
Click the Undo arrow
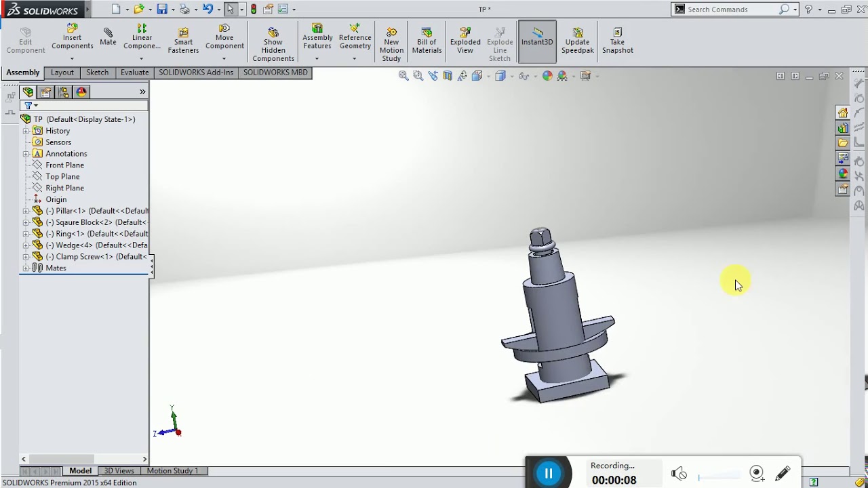pos(208,9)
